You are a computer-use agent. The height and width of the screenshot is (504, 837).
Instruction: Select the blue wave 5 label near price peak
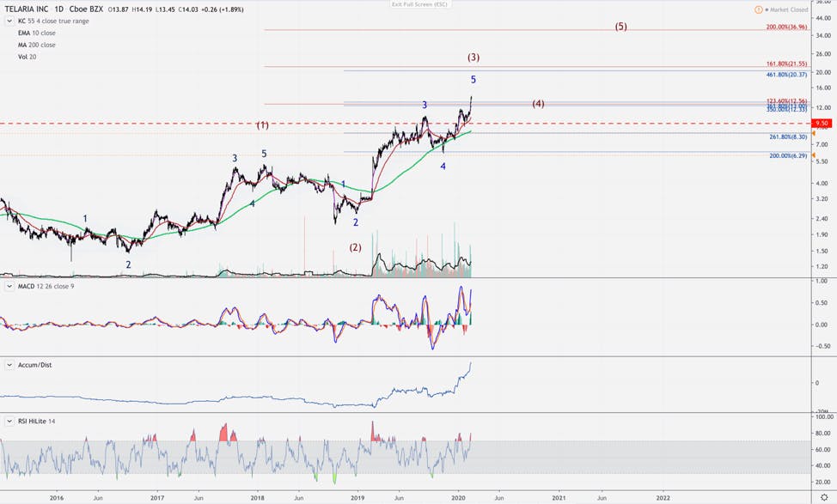(x=473, y=80)
